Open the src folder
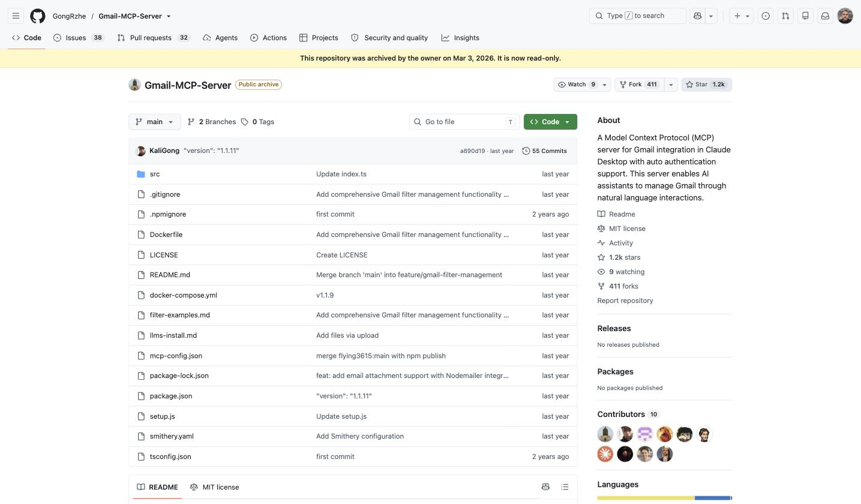 tap(155, 174)
